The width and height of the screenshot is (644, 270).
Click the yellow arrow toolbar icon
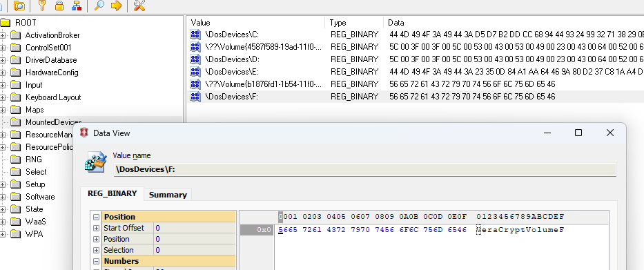point(116,6)
